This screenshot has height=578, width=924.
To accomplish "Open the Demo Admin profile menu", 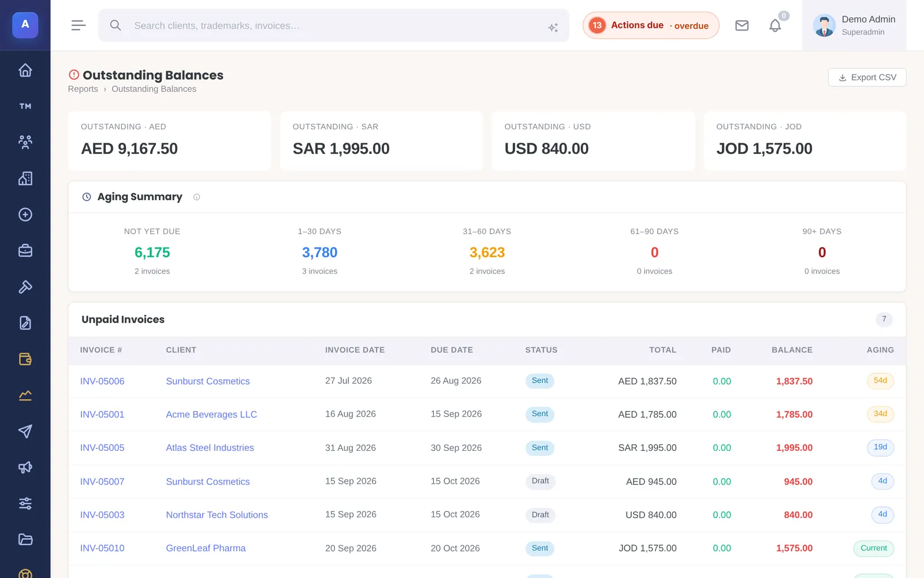I will (x=854, y=25).
